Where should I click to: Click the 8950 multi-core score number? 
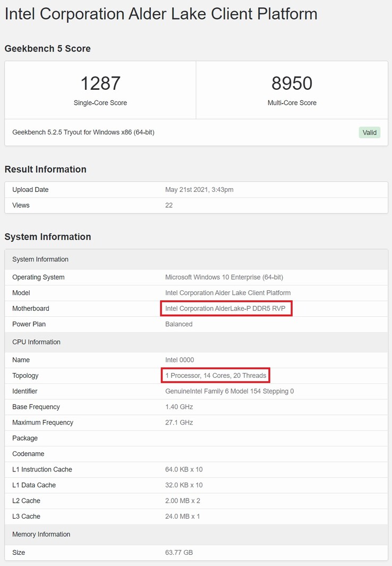click(x=292, y=83)
